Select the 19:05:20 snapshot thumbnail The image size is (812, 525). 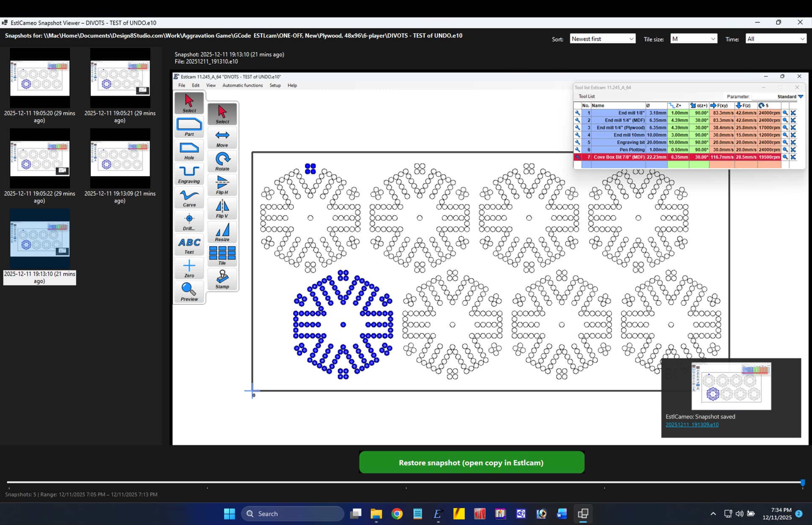click(x=40, y=78)
